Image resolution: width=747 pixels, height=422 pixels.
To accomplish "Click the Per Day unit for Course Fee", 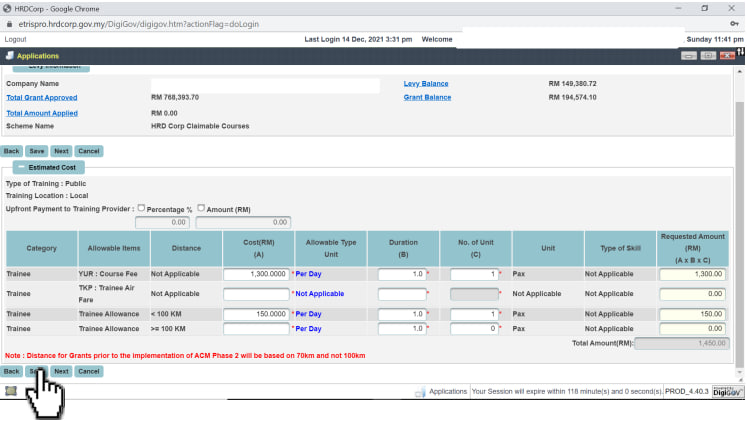I will (308, 274).
